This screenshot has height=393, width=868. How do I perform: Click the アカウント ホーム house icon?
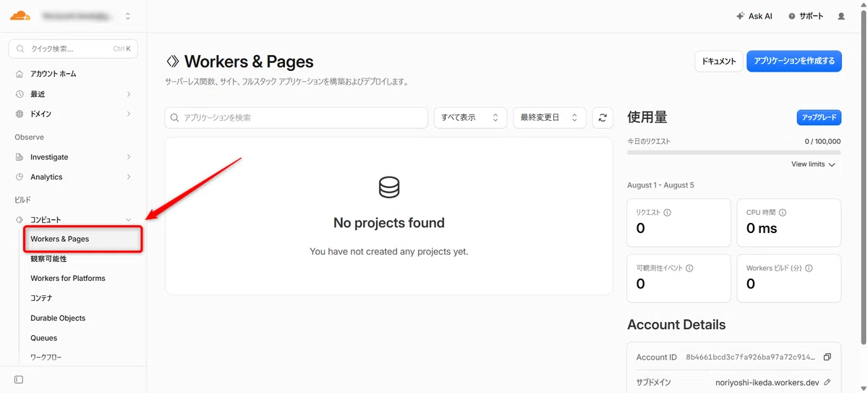pyautogui.click(x=20, y=74)
